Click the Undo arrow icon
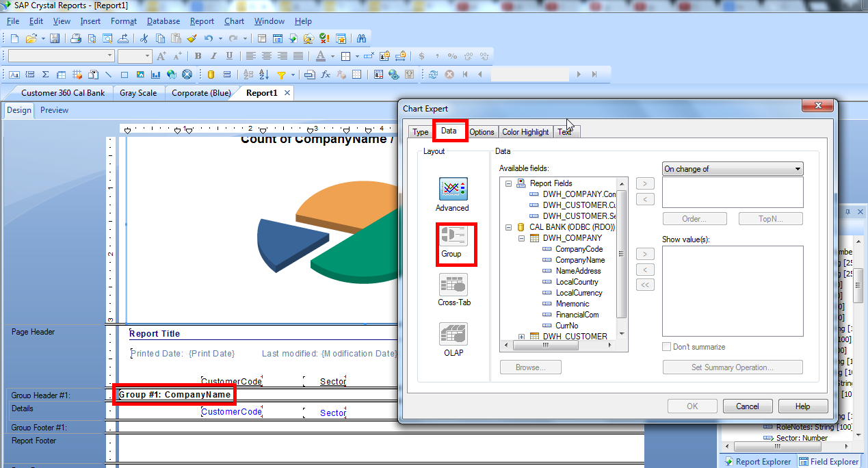This screenshot has width=868, height=468. 209,38
